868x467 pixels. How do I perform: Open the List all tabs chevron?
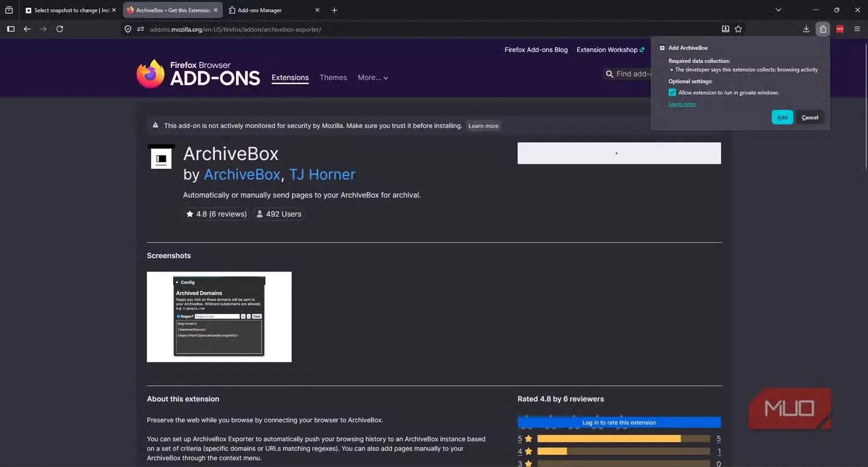[x=778, y=10]
